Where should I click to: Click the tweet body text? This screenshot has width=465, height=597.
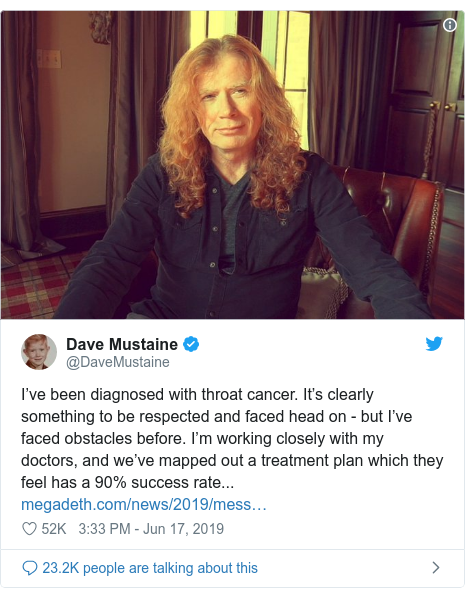[x=232, y=439]
